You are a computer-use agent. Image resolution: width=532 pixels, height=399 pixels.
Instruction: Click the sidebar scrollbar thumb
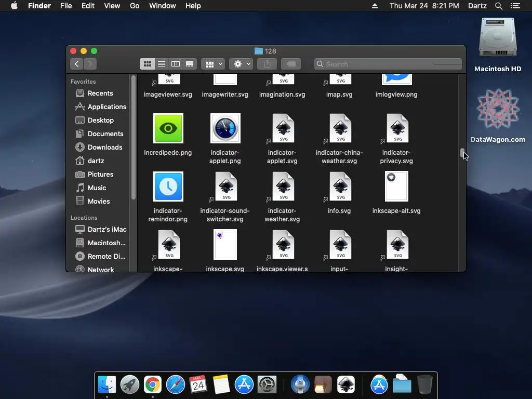pos(134,137)
